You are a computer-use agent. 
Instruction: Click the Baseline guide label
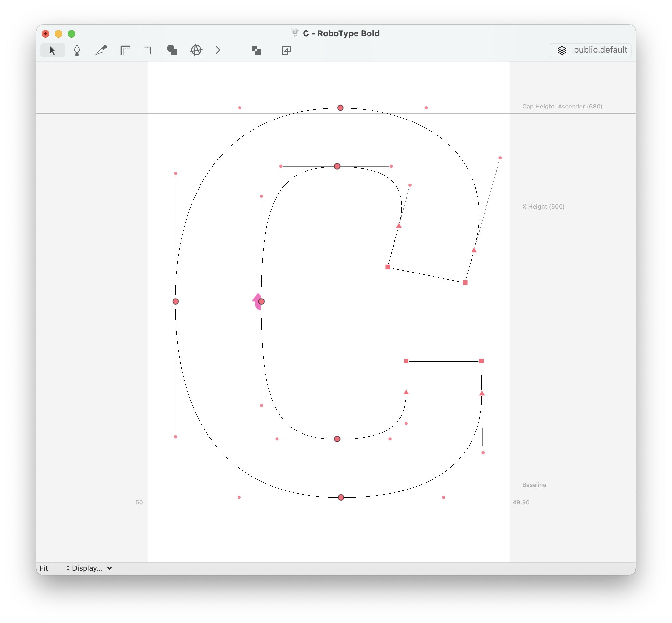pyautogui.click(x=534, y=485)
